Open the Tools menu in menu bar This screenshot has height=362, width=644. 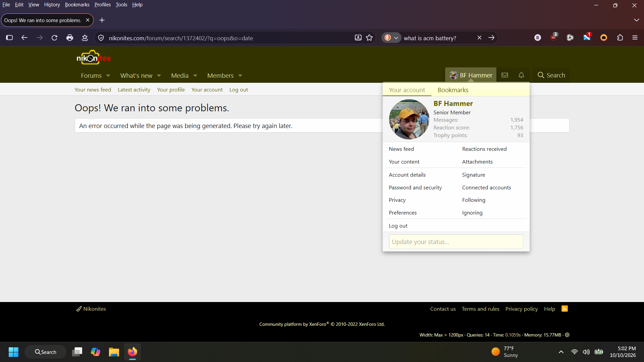coord(121,5)
